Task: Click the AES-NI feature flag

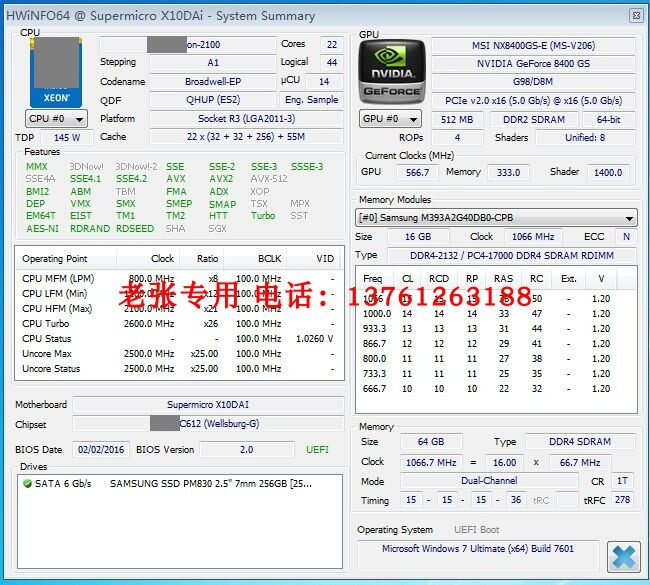Action: 42,228
